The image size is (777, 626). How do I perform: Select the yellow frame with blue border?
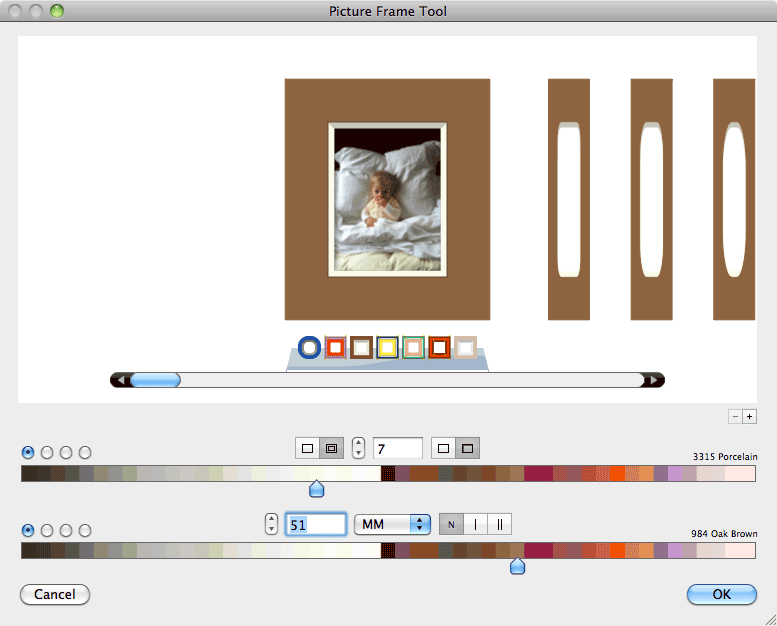388,347
